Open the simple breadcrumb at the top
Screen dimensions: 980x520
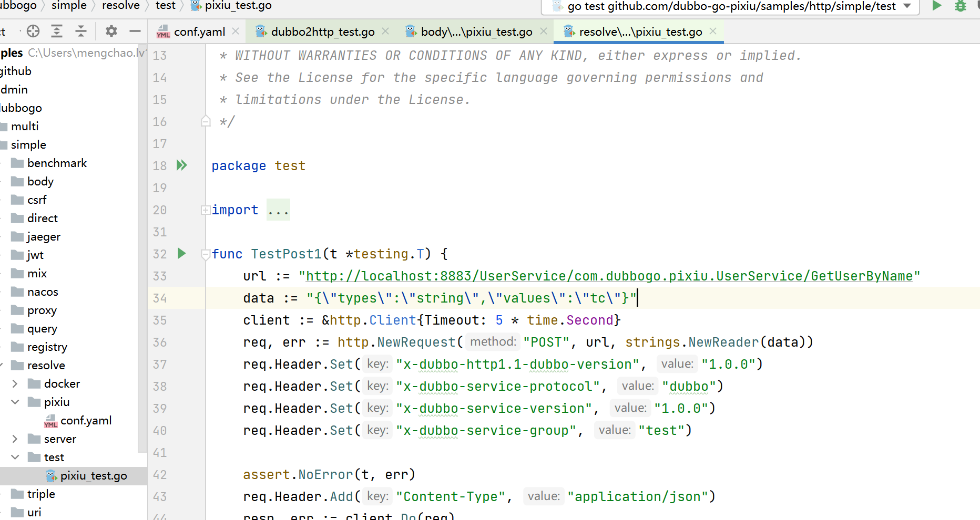[69, 6]
